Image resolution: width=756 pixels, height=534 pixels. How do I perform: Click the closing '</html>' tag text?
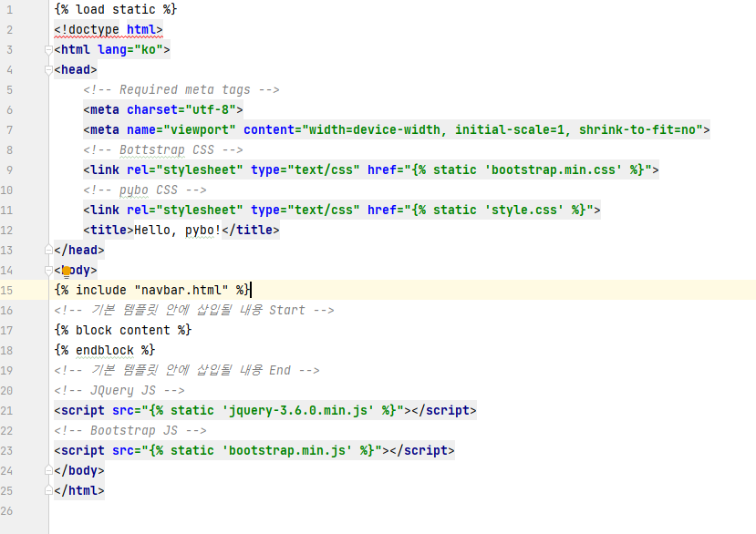tap(79, 490)
